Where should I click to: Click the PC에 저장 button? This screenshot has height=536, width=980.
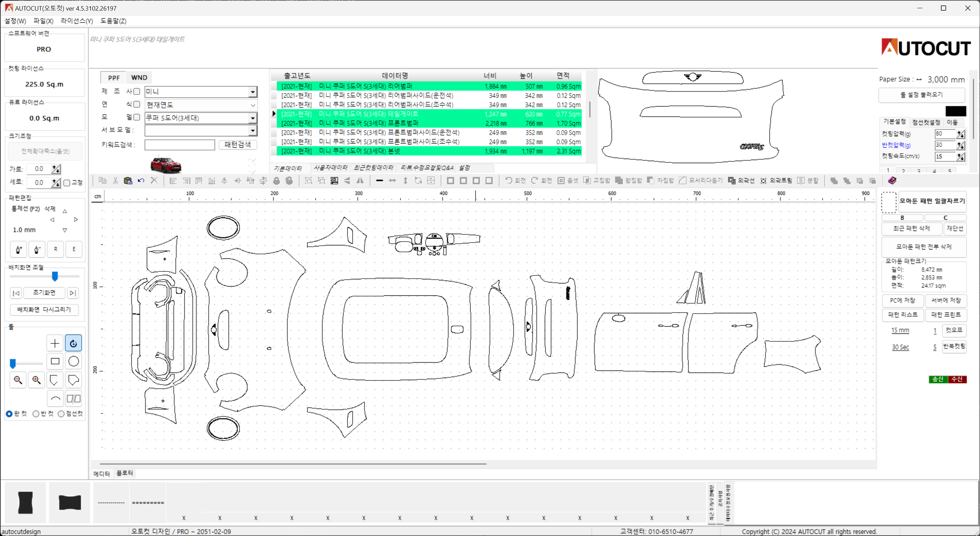(903, 301)
